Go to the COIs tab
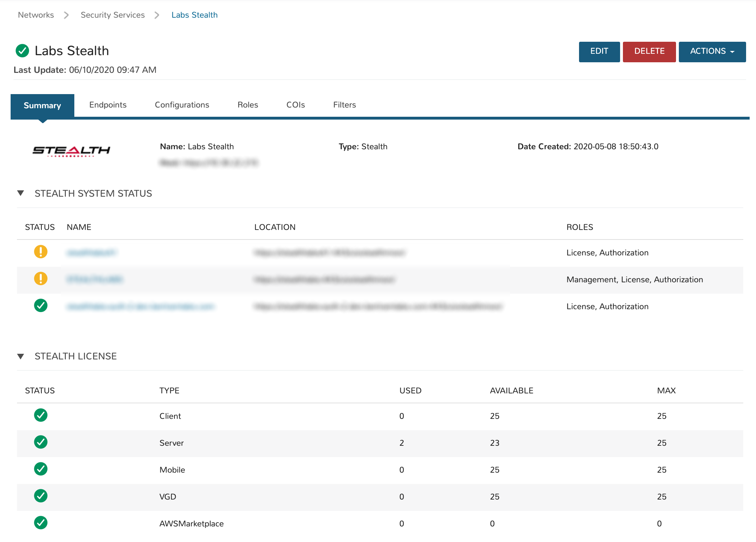The image size is (756, 542). pos(295,105)
